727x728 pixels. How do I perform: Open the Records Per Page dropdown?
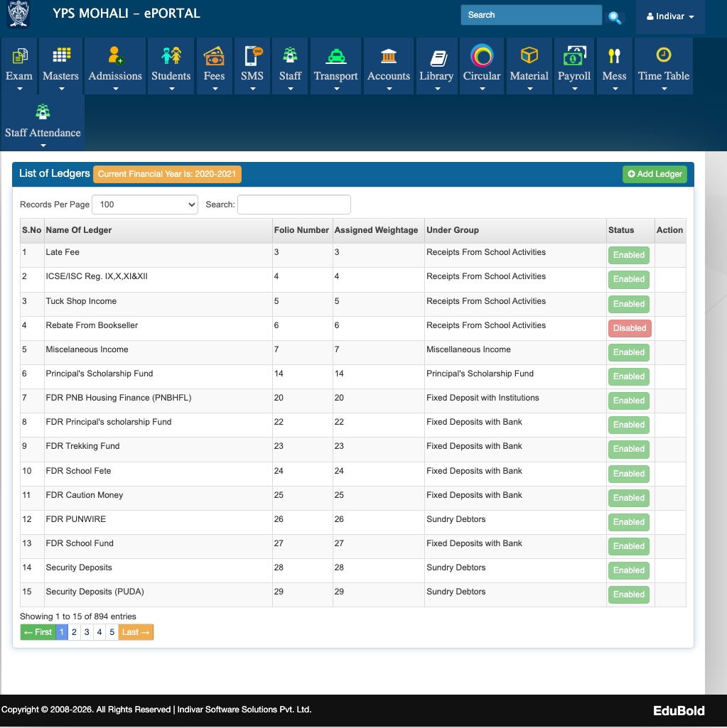click(x=144, y=204)
